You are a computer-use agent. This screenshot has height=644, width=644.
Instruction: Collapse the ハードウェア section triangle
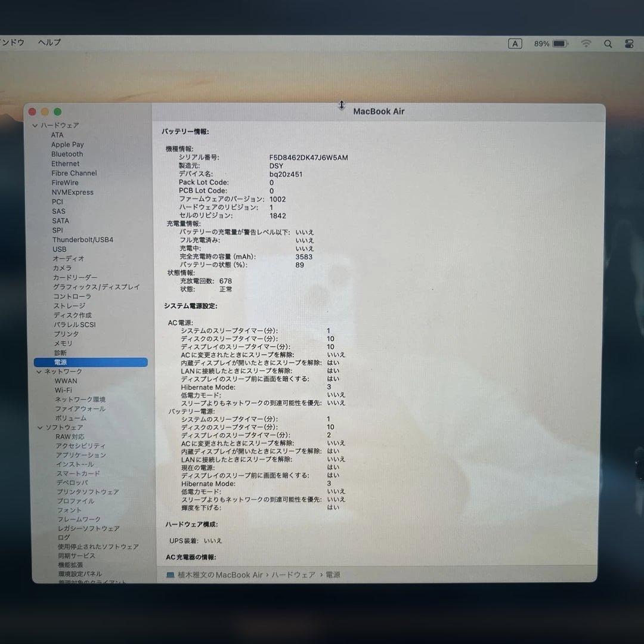coord(36,125)
